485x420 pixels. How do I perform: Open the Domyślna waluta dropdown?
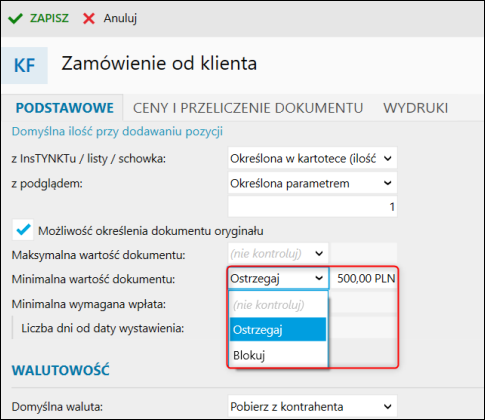click(x=312, y=406)
